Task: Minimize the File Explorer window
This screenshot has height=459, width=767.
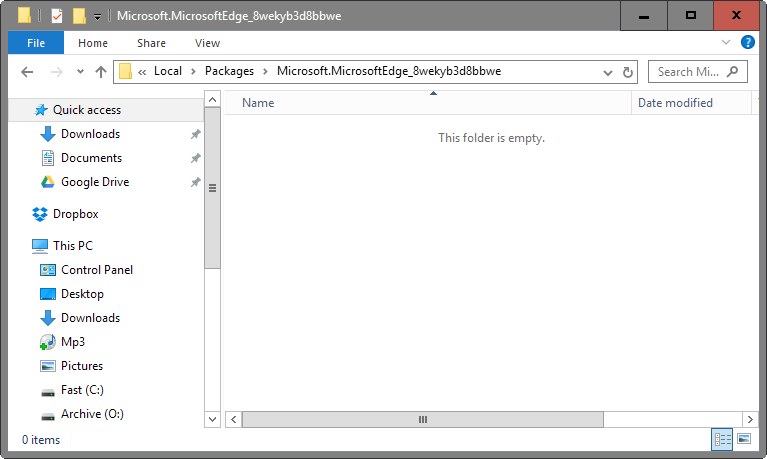Action: 644,16
